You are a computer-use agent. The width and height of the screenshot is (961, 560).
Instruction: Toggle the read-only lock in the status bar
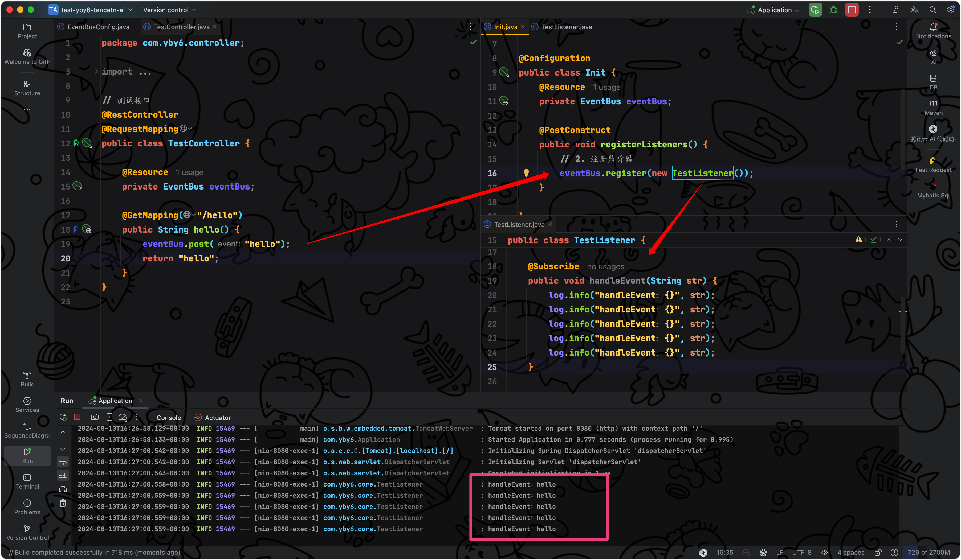coord(878,552)
